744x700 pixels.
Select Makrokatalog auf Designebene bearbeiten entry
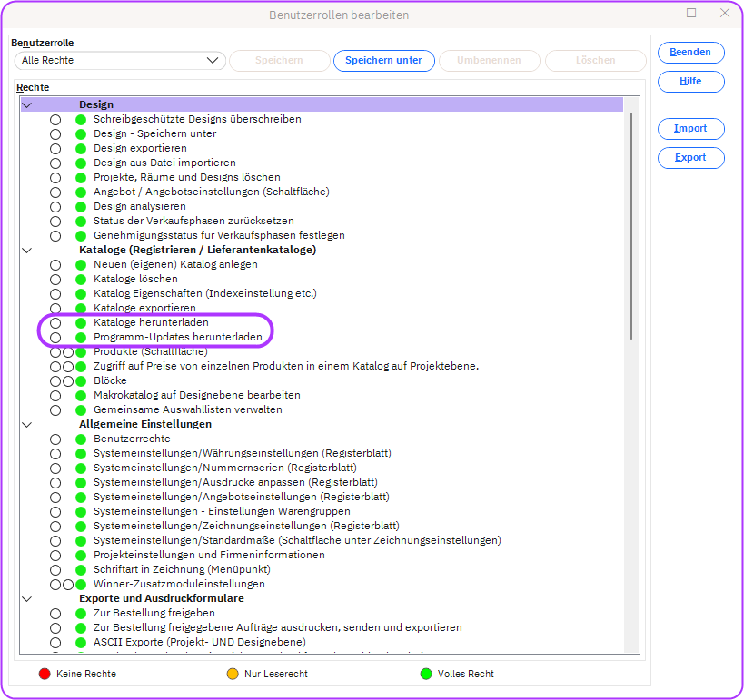coord(196,395)
